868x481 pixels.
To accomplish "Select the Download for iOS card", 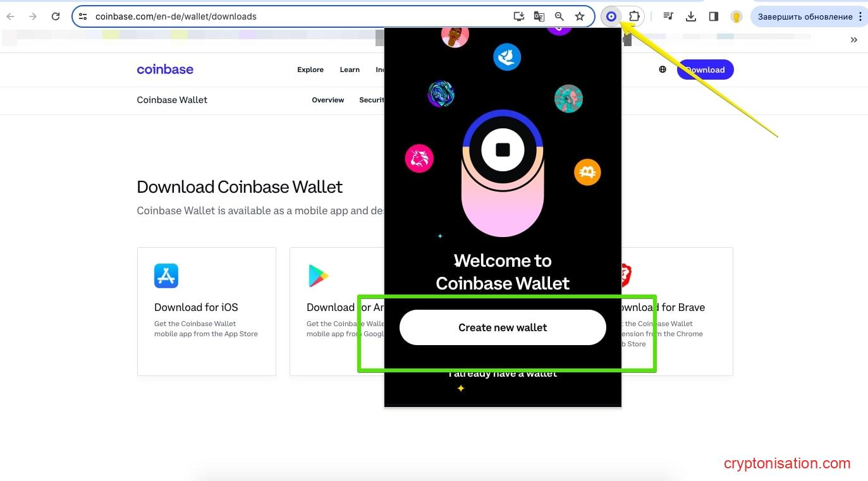I will point(206,311).
